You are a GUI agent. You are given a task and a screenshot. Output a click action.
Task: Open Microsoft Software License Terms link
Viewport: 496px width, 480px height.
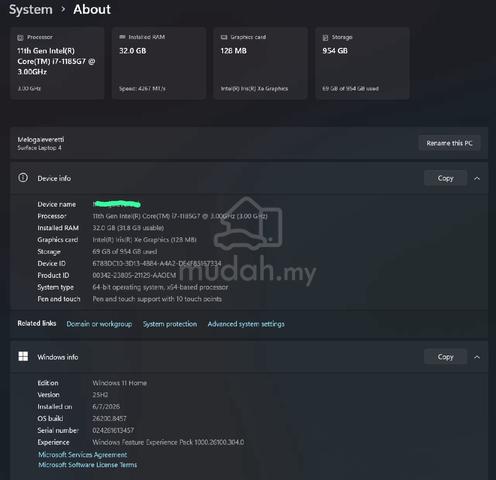[x=88, y=465]
